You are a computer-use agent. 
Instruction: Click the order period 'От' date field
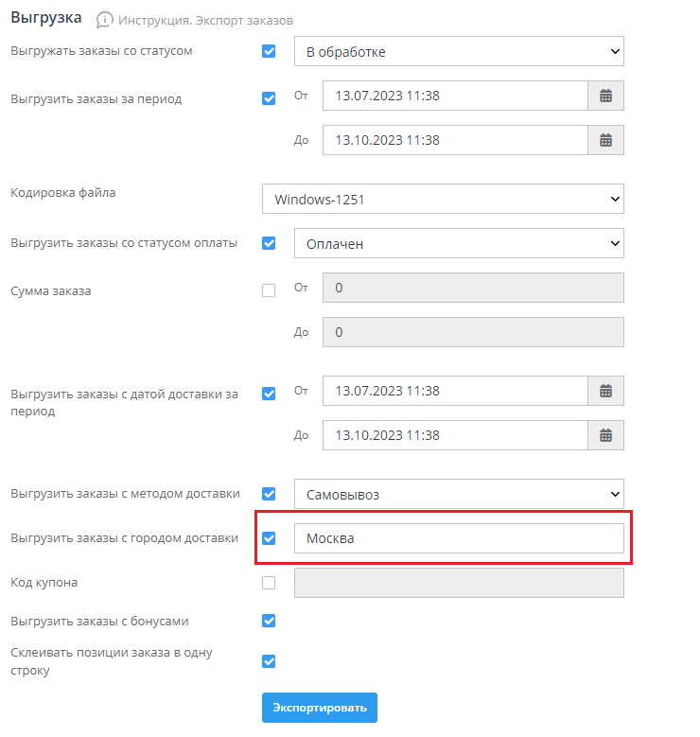point(454,96)
